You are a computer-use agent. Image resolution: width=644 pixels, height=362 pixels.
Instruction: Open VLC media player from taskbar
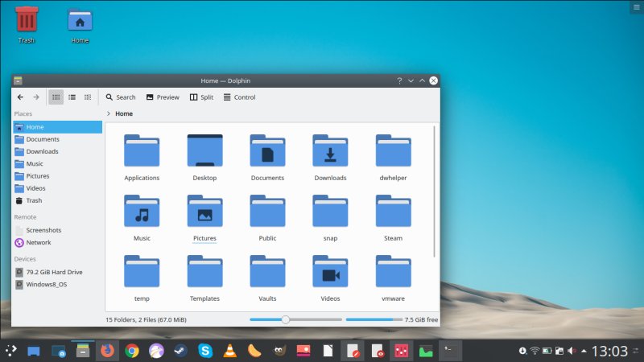[x=229, y=351]
